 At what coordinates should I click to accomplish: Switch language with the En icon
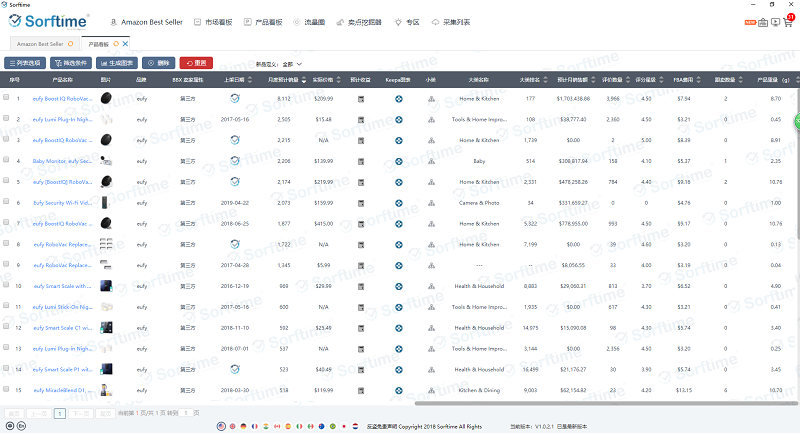(x=21, y=426)
